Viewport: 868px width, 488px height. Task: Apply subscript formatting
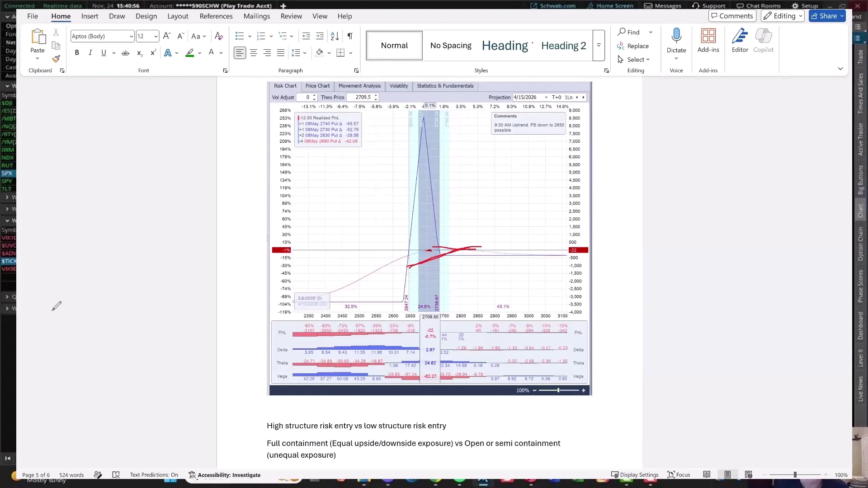point(140,53)
